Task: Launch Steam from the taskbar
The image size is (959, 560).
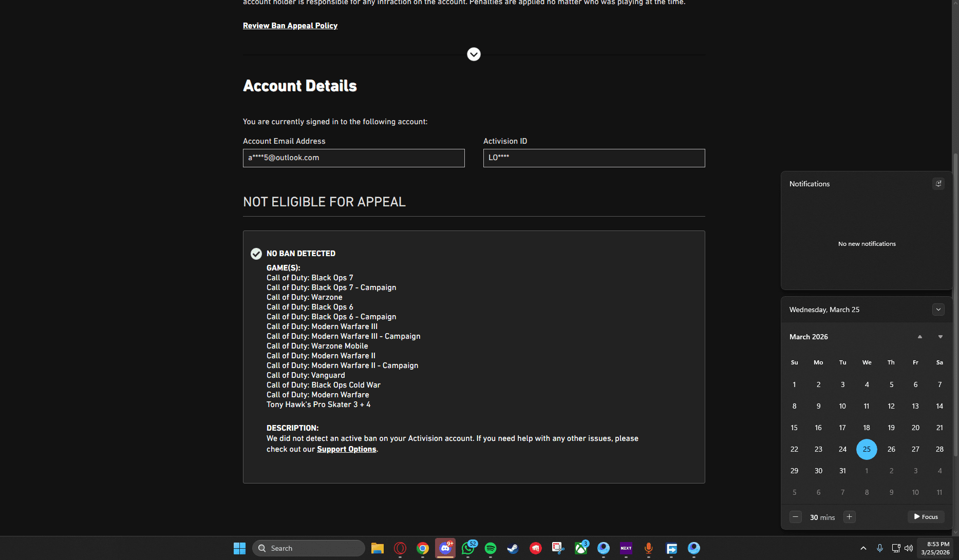Action: click(x=513, y=548)
